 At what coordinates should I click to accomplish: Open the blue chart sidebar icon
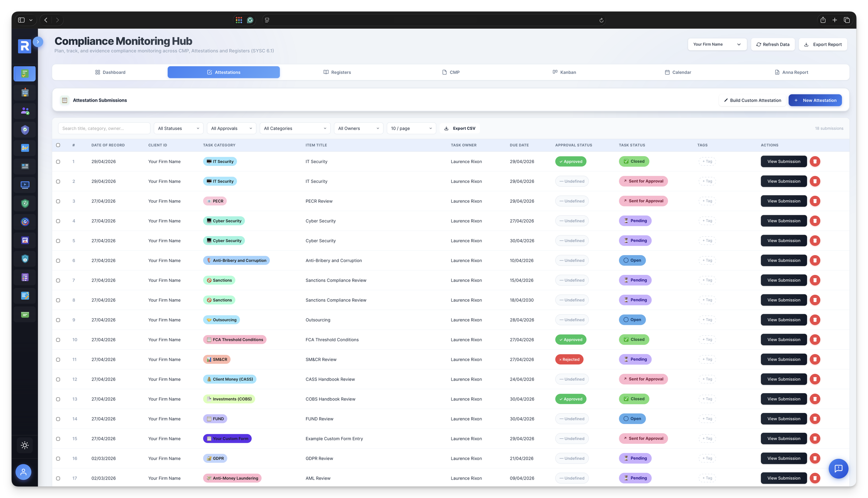pyautogui.click(x=25, y=148)
